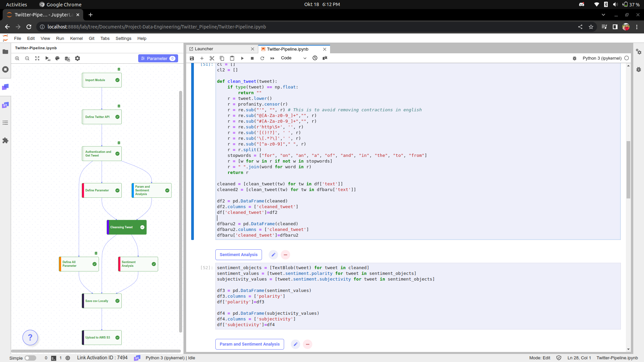Open the Kernel menu
The image size is (644, 362).
coord(76,39)
